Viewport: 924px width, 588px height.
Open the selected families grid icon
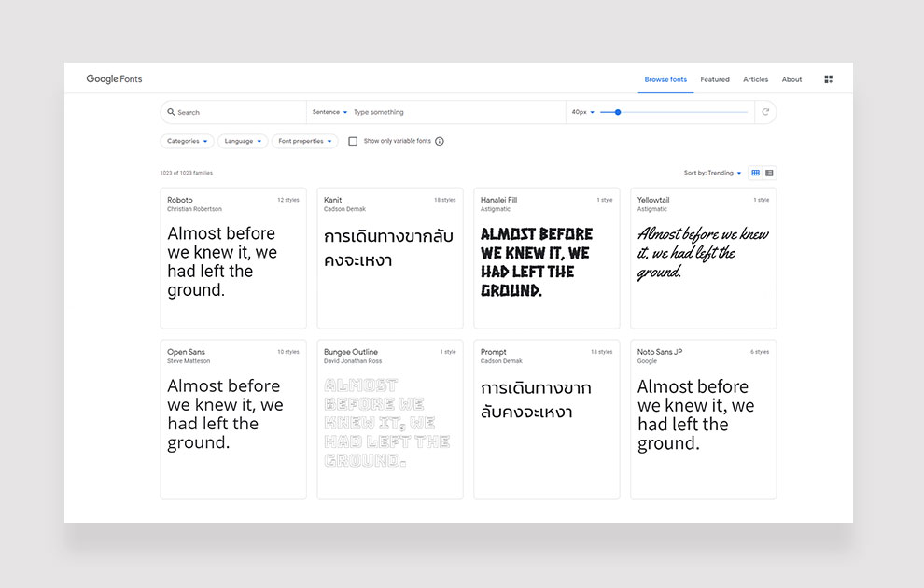(828, 79)
